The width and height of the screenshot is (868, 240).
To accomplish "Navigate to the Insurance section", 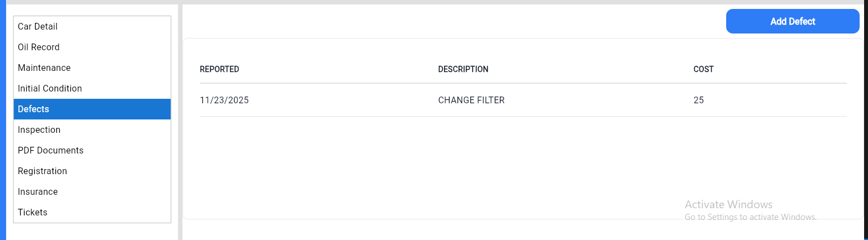I will [38, 192].
